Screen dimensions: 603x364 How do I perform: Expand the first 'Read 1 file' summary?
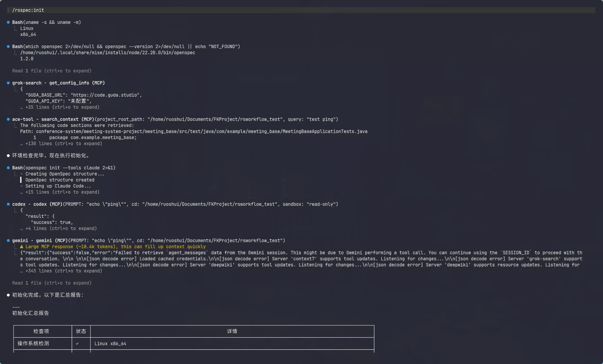coord(52,71)
